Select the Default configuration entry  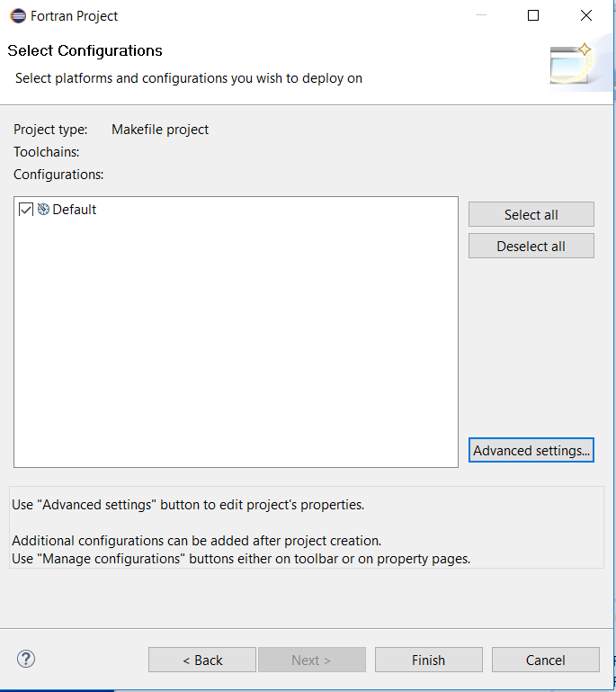pyautogui.click(x=74, y=209)
